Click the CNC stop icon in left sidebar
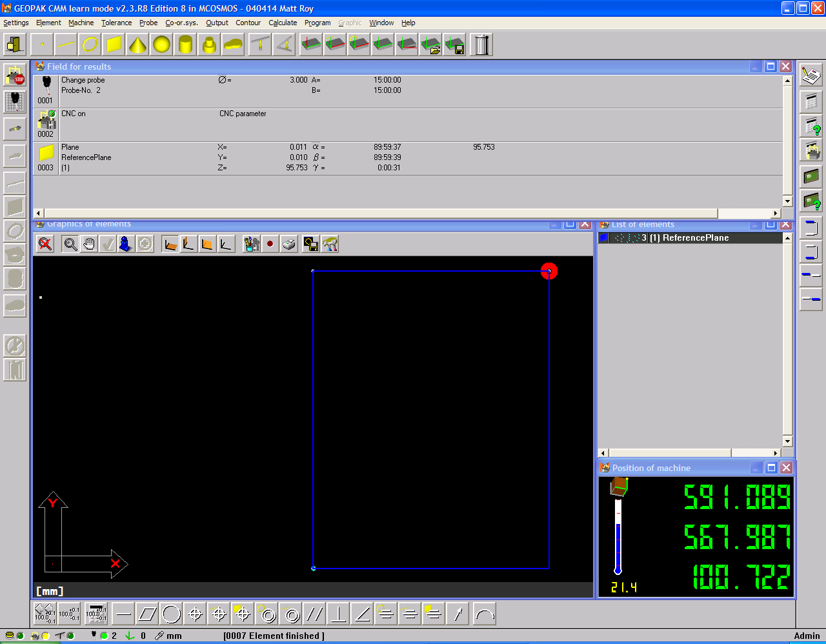The height and width of the screenshot is (644, 826). [15, 74]
